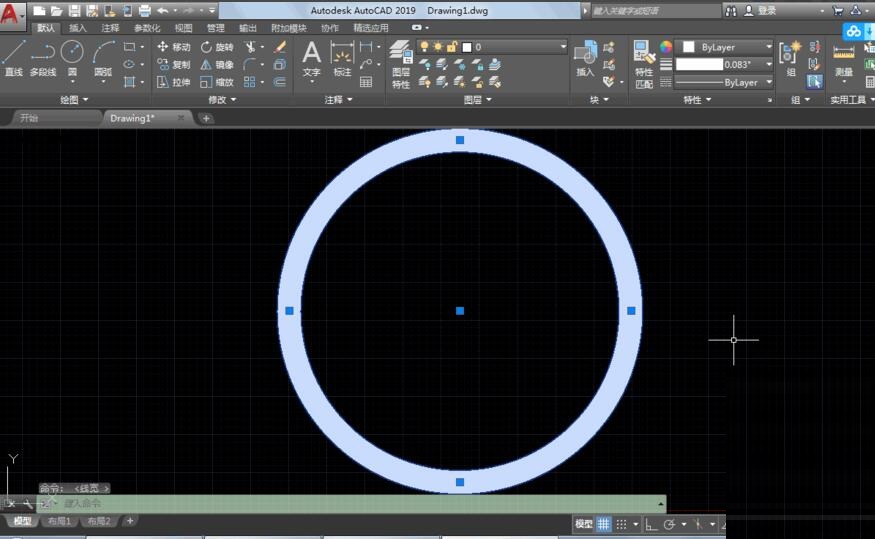
Task: Select the Line (直线) tool
Action: [14, 58]
